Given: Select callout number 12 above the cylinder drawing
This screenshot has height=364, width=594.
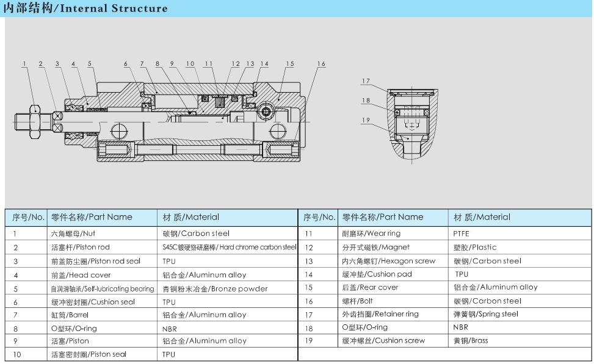Looking at the screenshot, I should 236,63.
